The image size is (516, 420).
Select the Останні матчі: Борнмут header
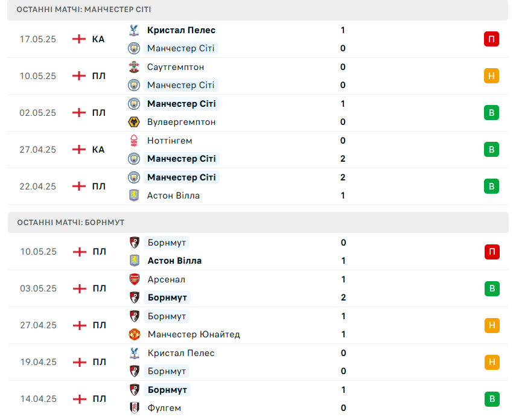point(258,223)
